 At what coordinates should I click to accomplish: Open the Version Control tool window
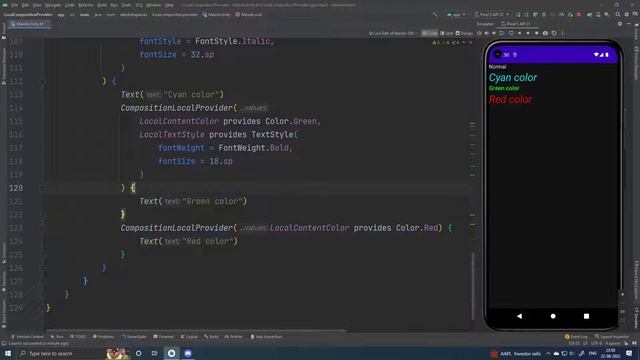pyautogui.click(x=27, y=337)
